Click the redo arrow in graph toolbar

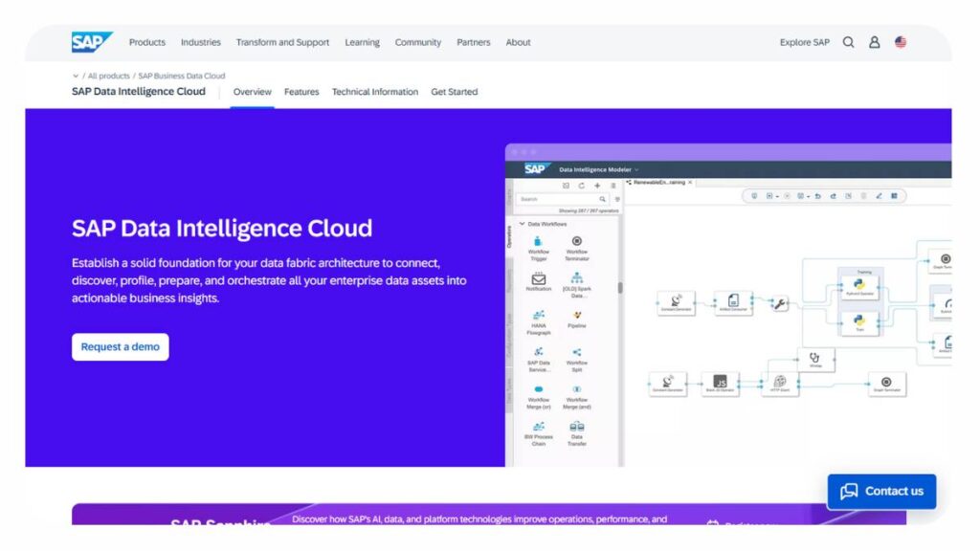[x=834, y=196]
